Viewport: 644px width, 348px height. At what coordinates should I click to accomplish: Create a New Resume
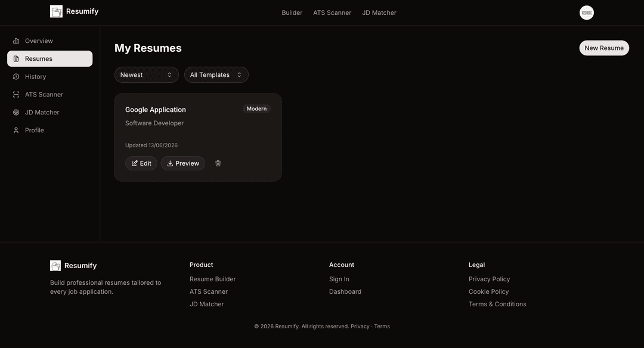(x=604, y=48)
